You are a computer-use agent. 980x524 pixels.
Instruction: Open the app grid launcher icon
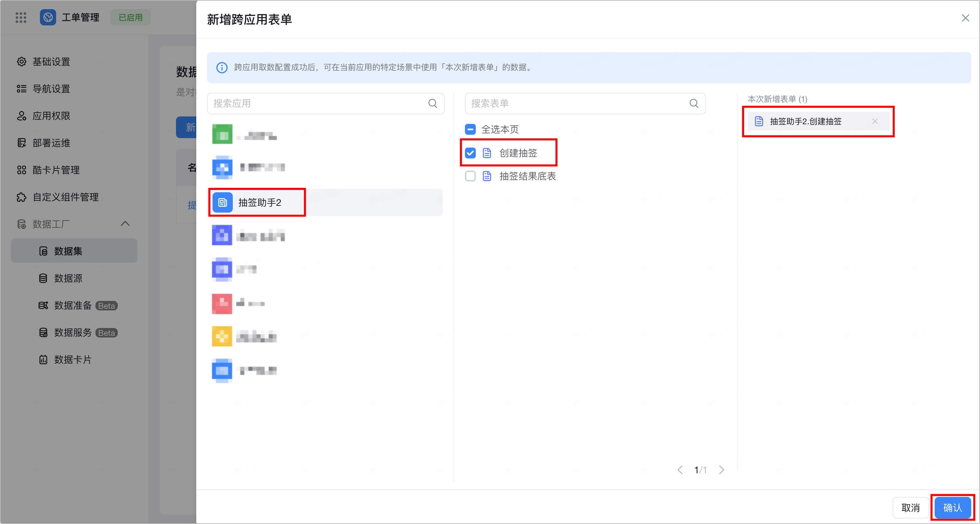point(21,18)
